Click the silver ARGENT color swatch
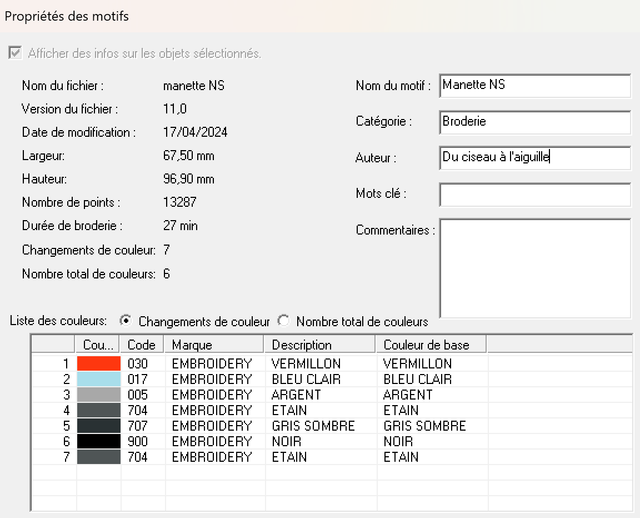 click(98, 395)
